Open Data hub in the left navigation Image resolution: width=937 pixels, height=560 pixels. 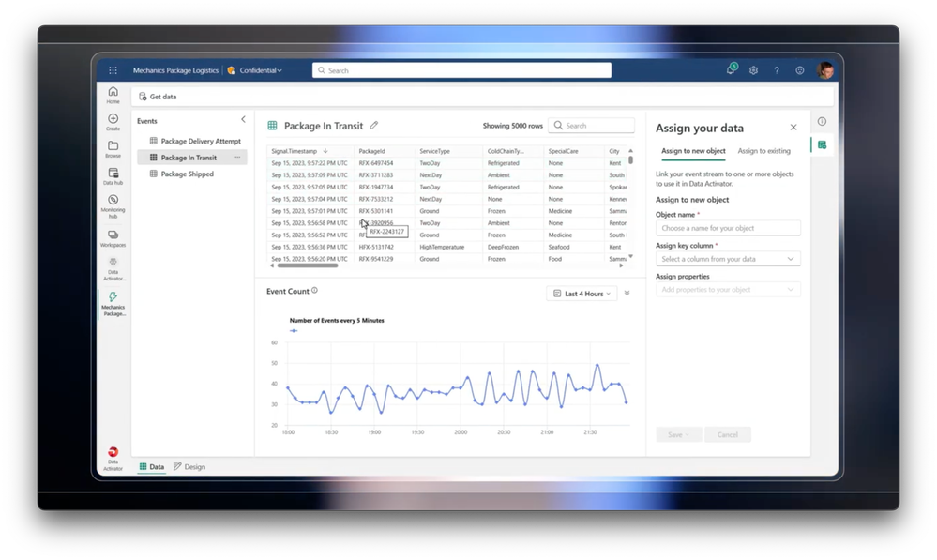[113, 176]
